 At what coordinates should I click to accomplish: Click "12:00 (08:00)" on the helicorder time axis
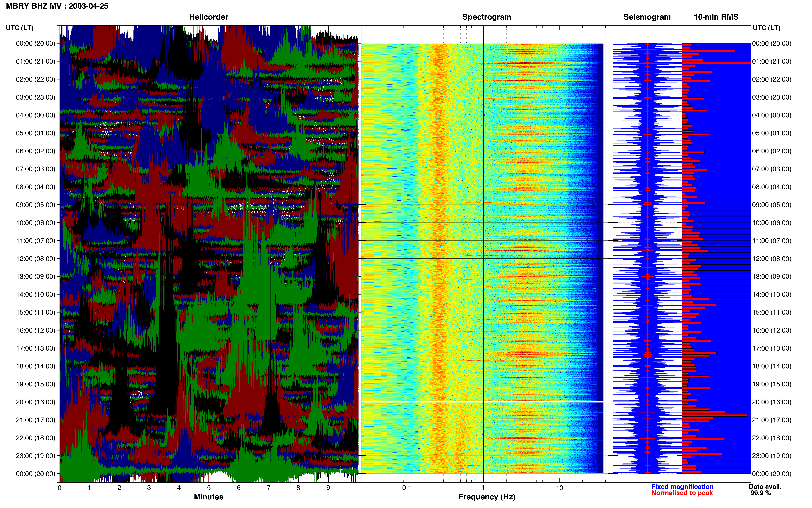(36, 259)
